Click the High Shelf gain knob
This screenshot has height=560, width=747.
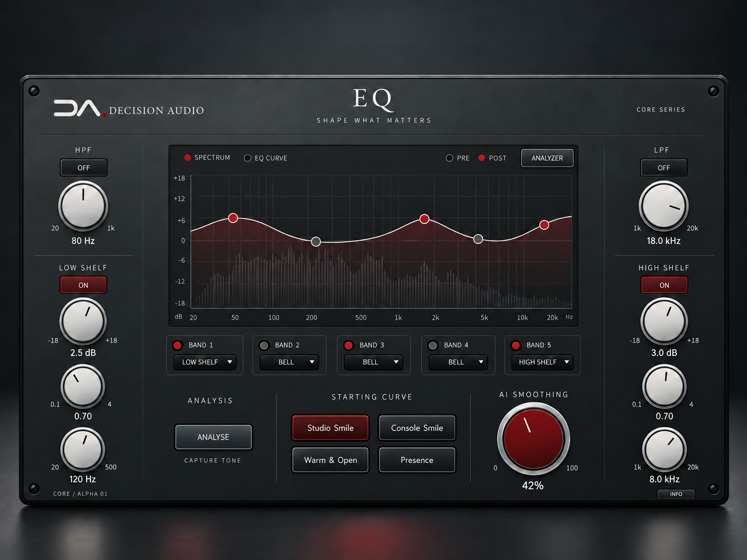pos(664,321)
